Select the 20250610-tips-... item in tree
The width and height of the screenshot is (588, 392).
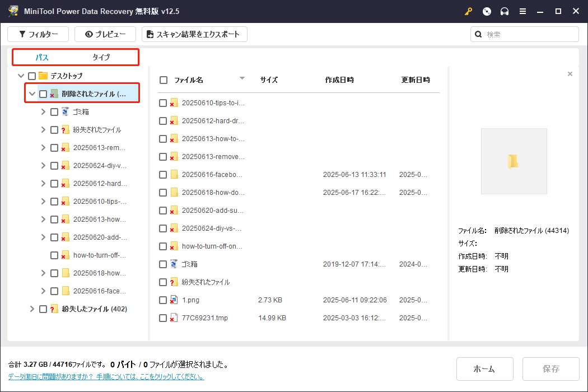tap(100, 202)
